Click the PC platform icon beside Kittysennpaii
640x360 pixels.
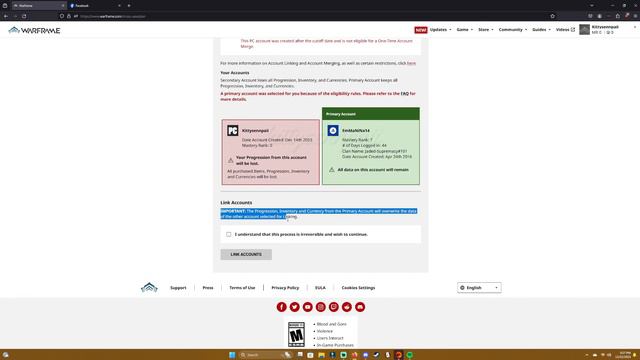pos(233,131)
